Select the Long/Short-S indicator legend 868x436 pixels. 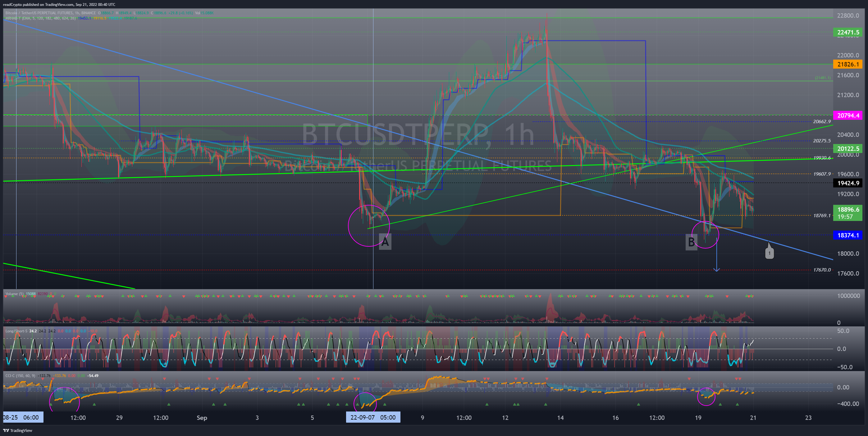pyautogui.click(x=16, y=331)
